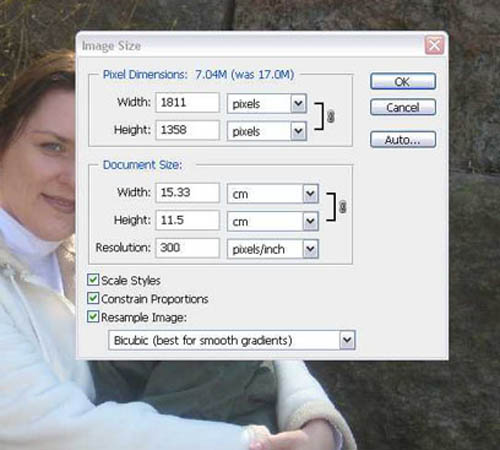Select the document Height field 11.5
The image size is (500, 450).
click(x=188, y=220)
